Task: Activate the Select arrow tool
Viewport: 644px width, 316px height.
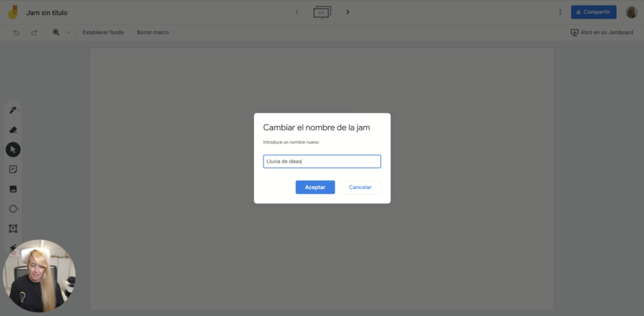Action: [13, 149]
